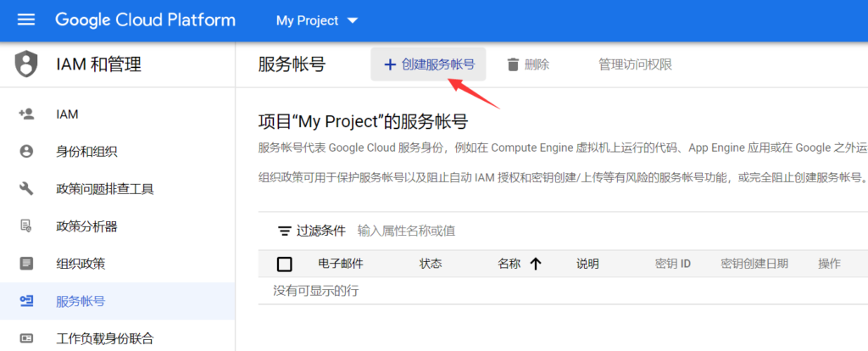
Task: Click the 过滤条件 filter icon
Action: click(285, 231)
